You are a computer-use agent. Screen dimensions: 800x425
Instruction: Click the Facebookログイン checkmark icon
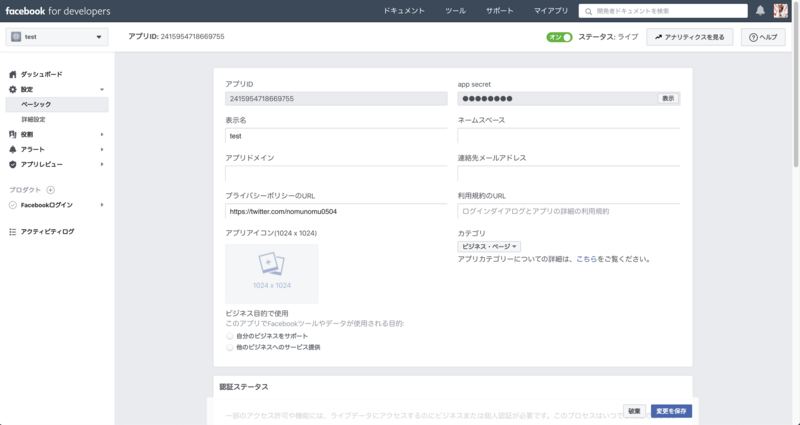(13, 205)
